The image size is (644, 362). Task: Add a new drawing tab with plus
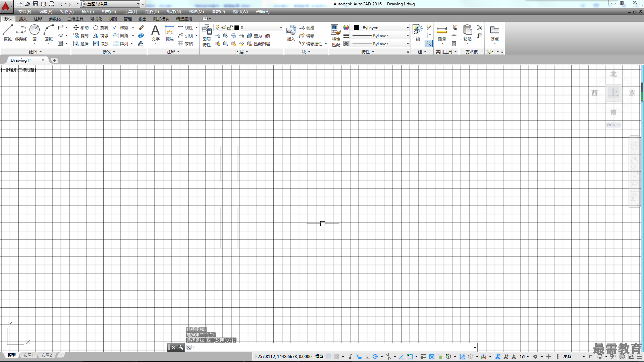pos(54,60)
